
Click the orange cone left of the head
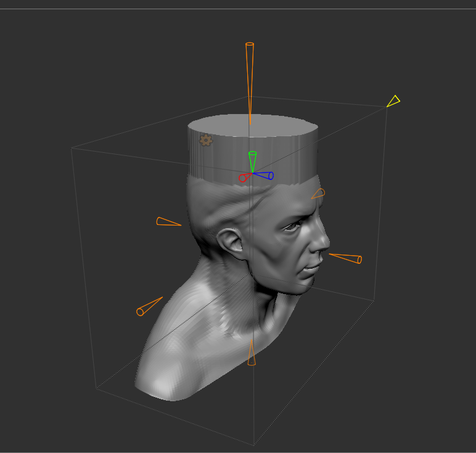coord(168,221)
